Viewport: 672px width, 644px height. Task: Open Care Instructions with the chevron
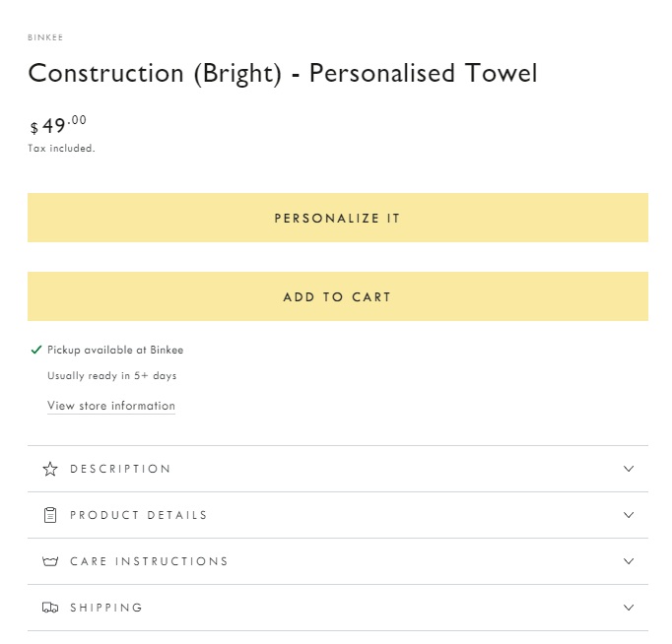coord(629,561)
